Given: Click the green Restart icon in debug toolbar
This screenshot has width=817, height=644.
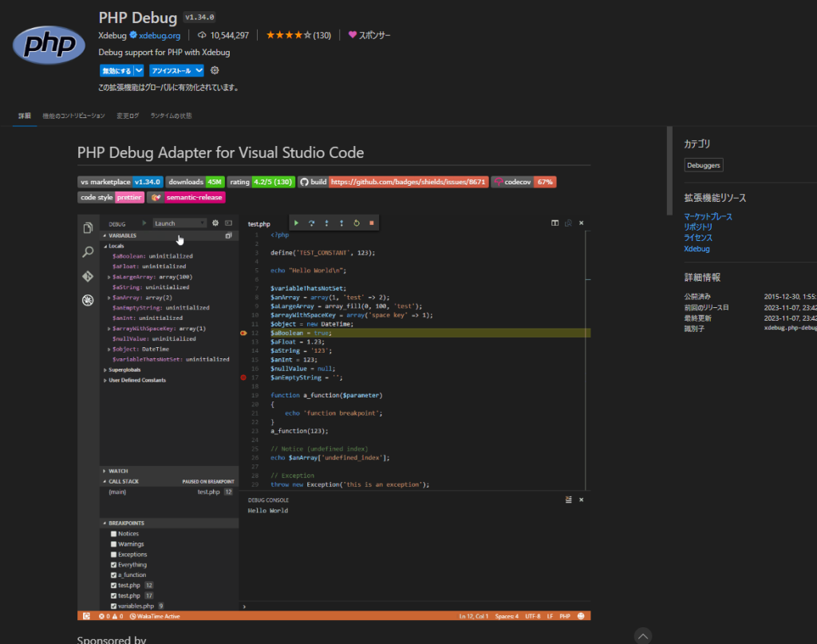Looking at the screenshot, I should click(357, 223).
